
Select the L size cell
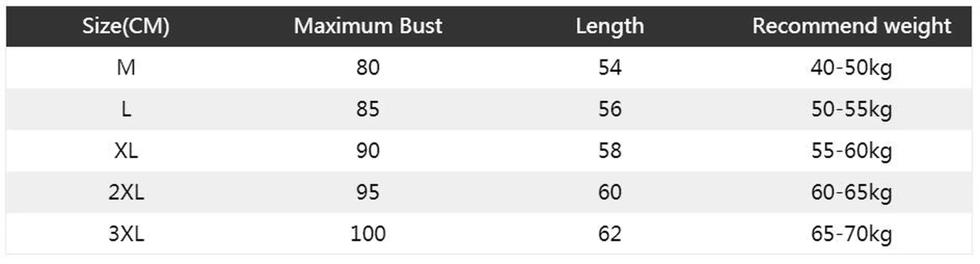tap(126, 109)
